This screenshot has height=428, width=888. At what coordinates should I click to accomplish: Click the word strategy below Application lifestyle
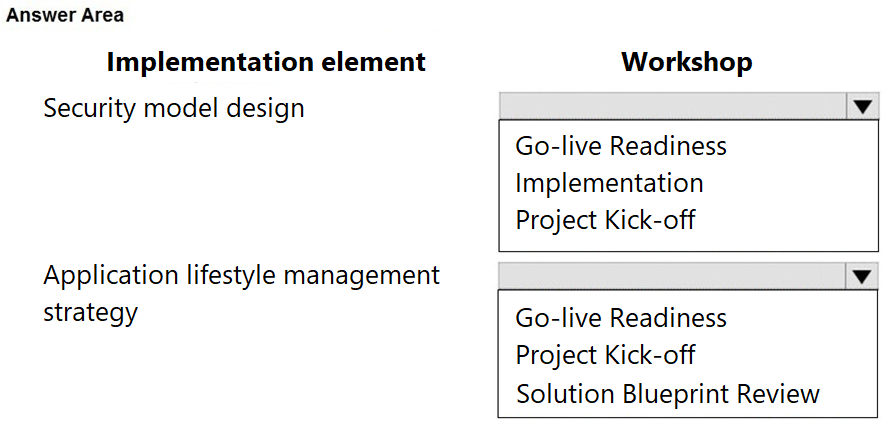coord(90,313)
